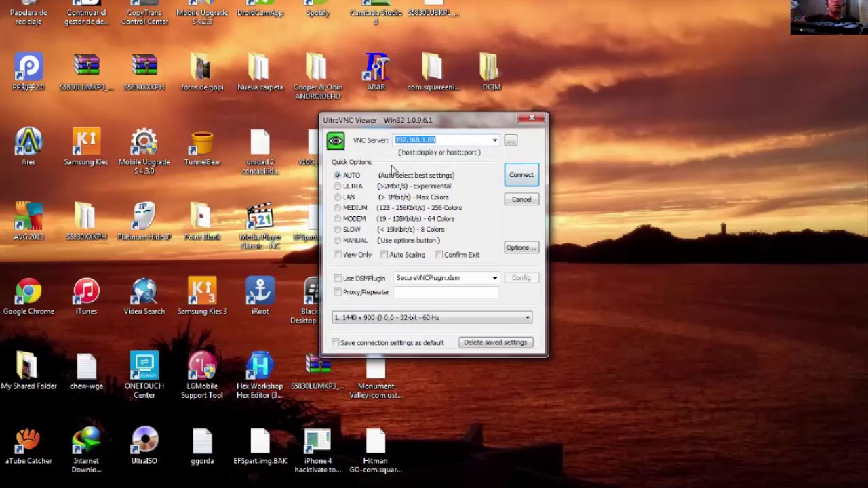The image size is (868, 488).
Task: Open Hitman GO file icon
Action: (x=376, y=449)
